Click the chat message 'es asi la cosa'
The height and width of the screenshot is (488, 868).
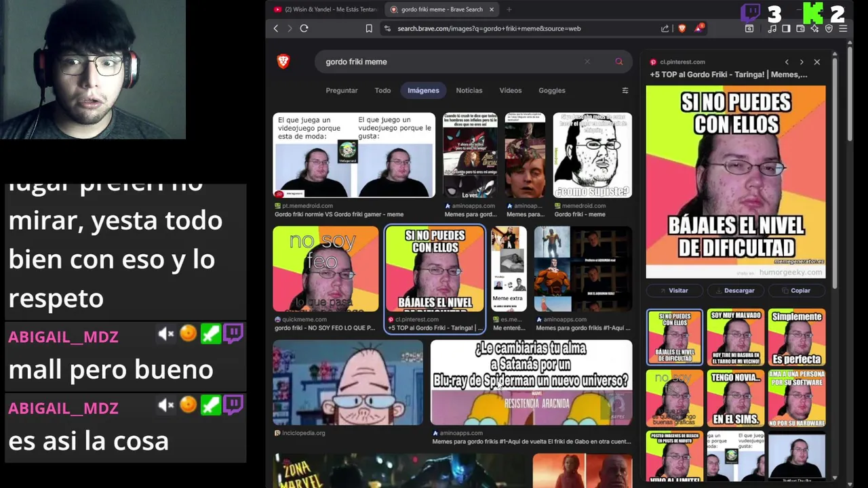(x=88, y=441)
